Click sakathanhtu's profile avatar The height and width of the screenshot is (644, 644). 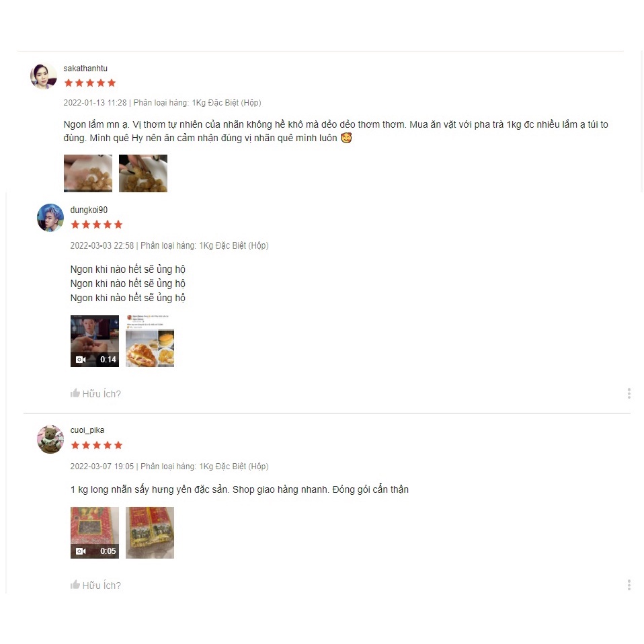pos(44,76)
